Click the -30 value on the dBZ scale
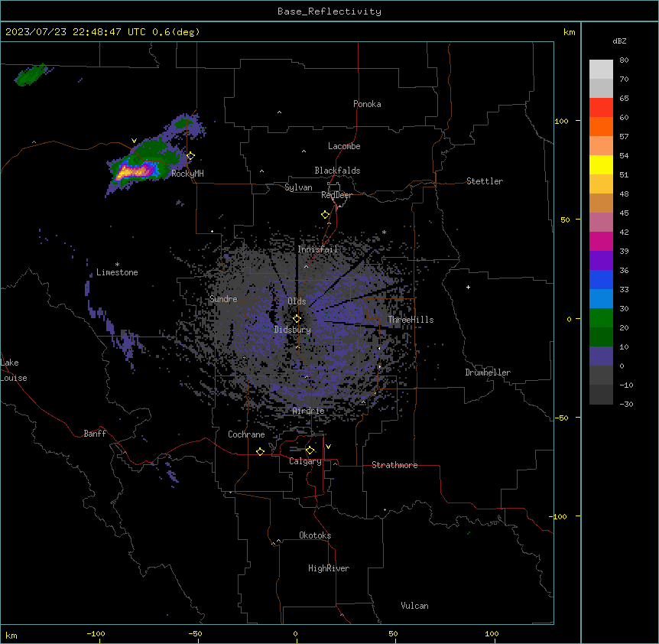 tap(626, 404)
